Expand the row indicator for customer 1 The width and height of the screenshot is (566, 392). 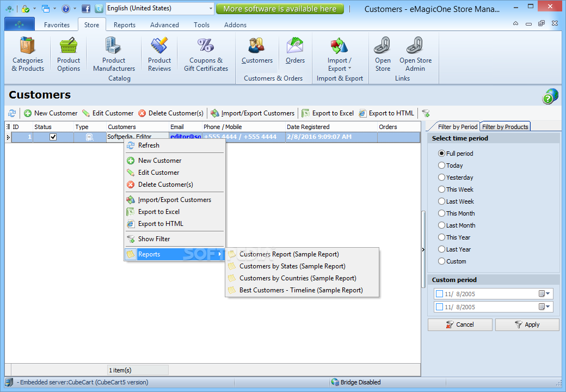tap(8, 137)
